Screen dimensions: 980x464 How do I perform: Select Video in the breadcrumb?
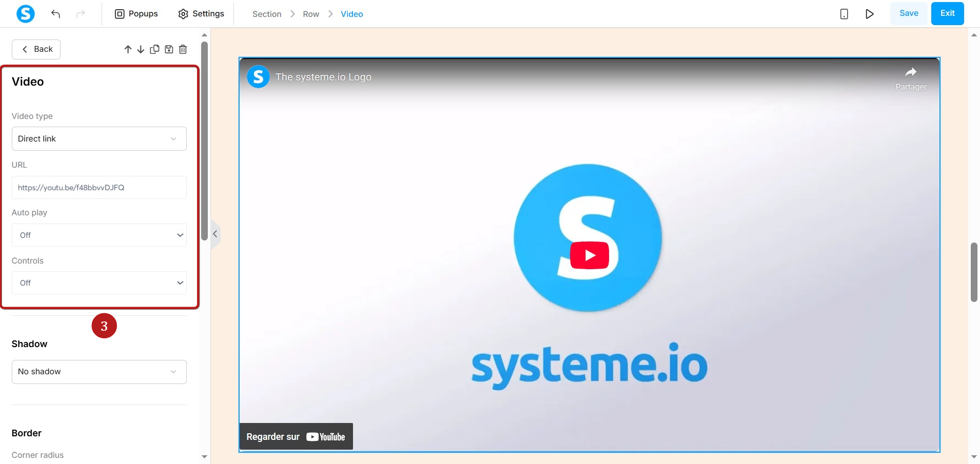[352, 14]
